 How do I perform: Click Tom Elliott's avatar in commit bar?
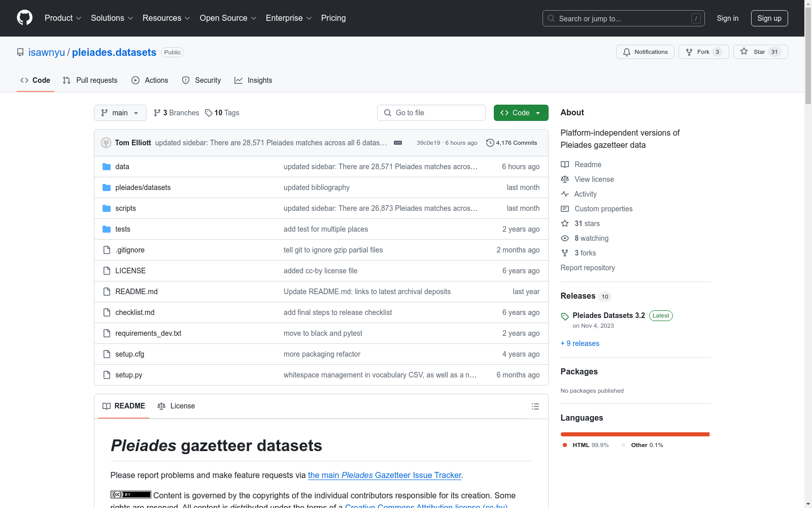pyautogui.click(x=106, y=143)
